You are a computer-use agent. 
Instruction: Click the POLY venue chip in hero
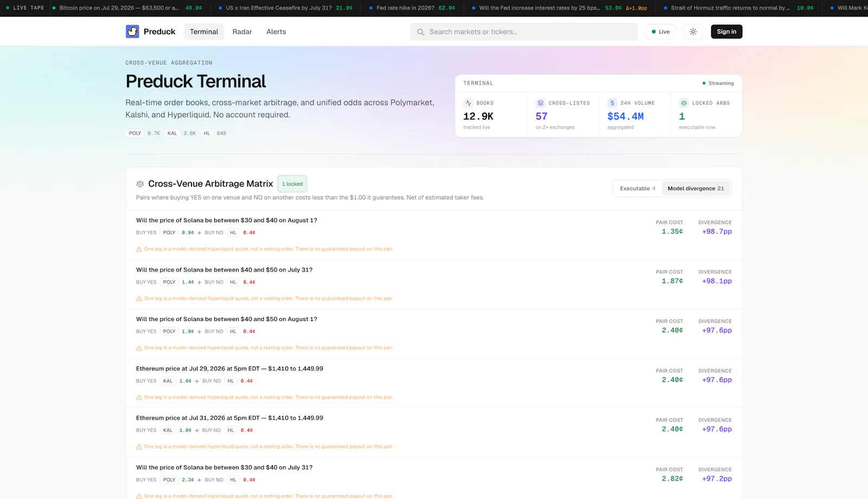coord(135,133)
